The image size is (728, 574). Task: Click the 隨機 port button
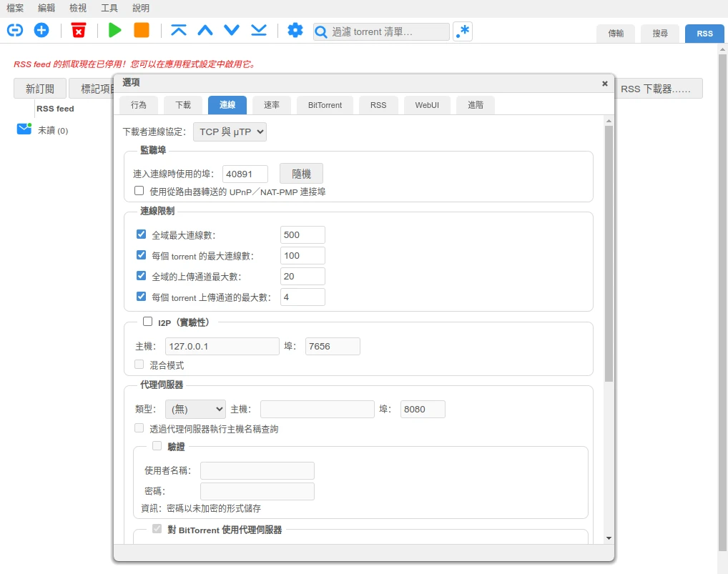tap(301, 174)
